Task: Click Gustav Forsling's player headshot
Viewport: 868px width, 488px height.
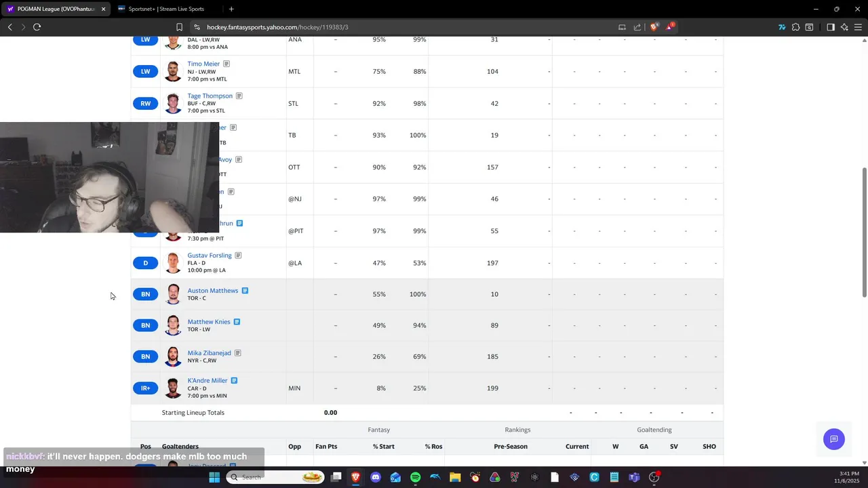Action: click(x=173, y=263)
